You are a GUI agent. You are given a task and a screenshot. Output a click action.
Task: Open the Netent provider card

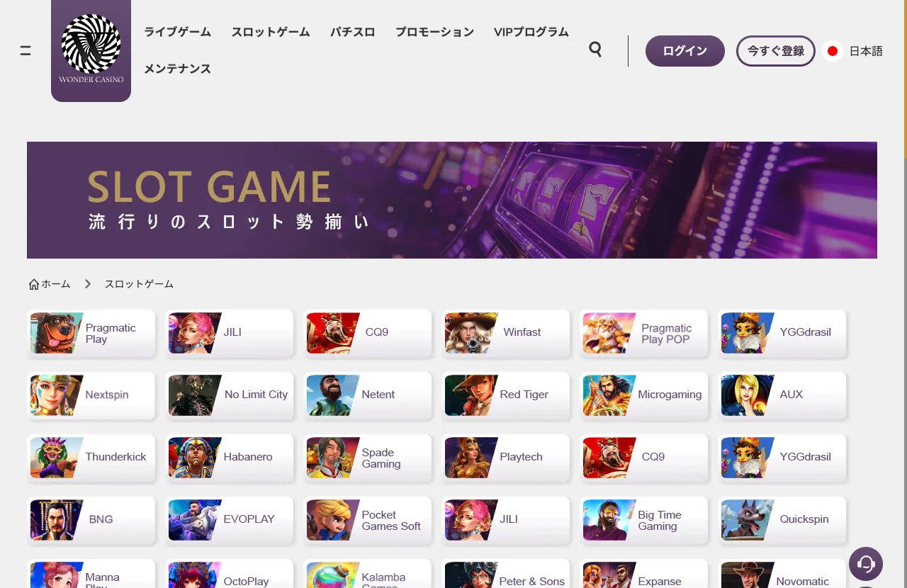tap(367, 395)
